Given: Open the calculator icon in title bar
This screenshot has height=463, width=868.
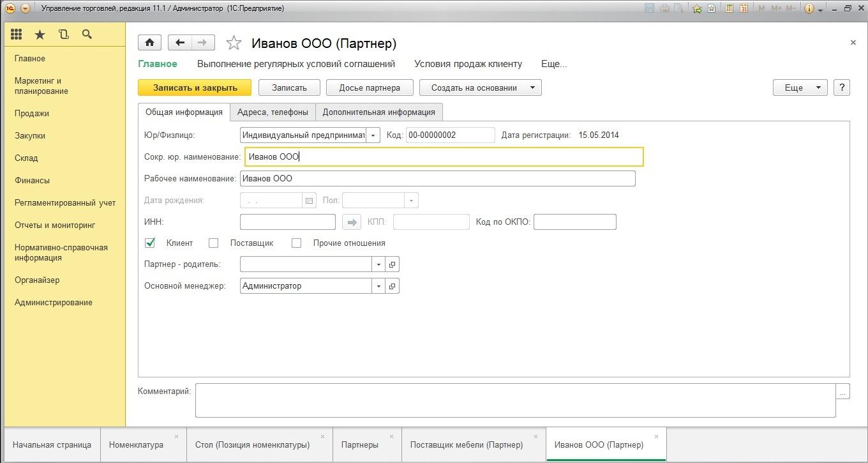Looking at the screenshot, I should (x=730, y=8).
